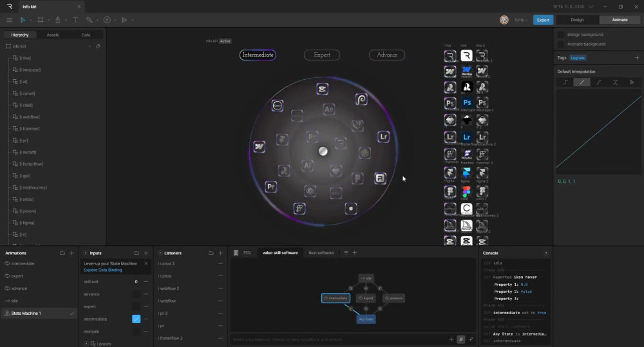Add a new listener with plus
The image size is (644, 347).
(220, 253)
